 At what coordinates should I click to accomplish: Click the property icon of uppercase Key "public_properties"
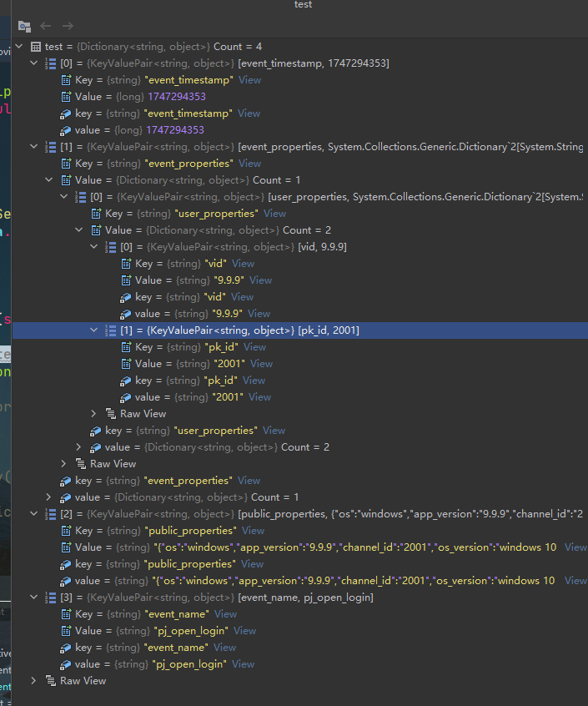(66, 531)
